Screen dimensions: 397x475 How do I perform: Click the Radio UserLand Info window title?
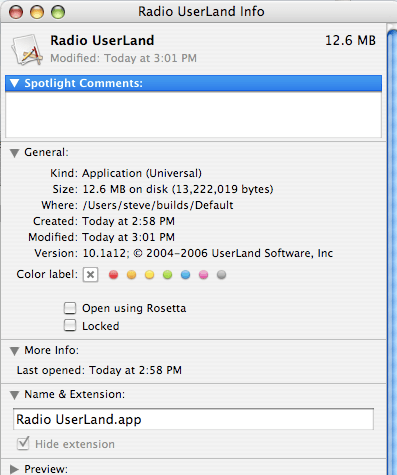click(201, 12)
